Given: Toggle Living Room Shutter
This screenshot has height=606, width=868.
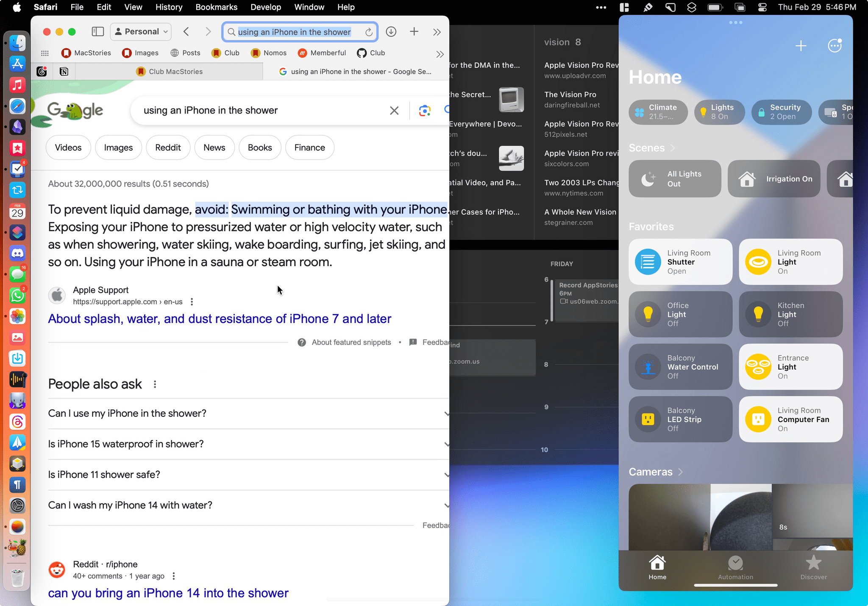Looking at the screenshot, I should pyautogui.click(x=680, y=262).
